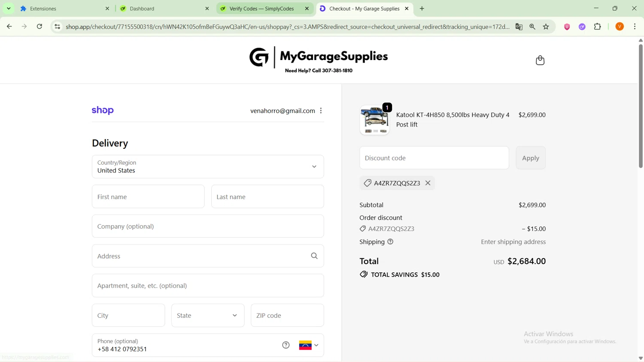
Task: Open the tab search dropdown arrow
Action: click(9, 9)
